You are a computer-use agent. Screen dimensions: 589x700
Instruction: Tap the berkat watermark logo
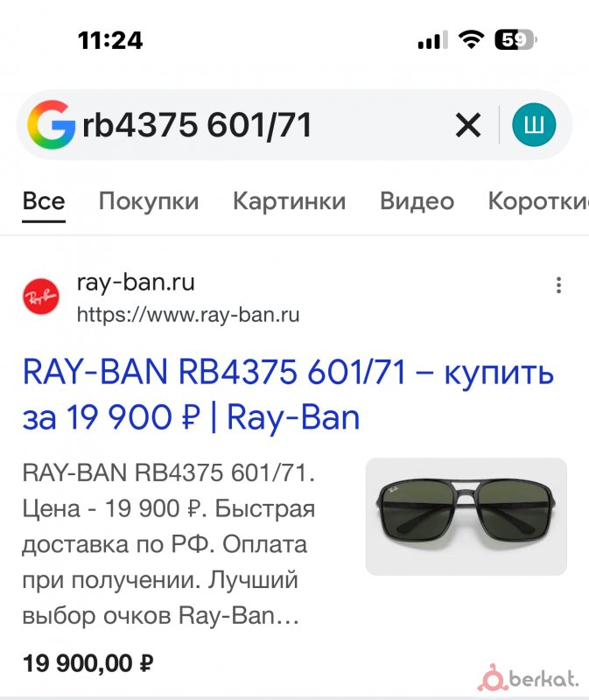point(529,682)
